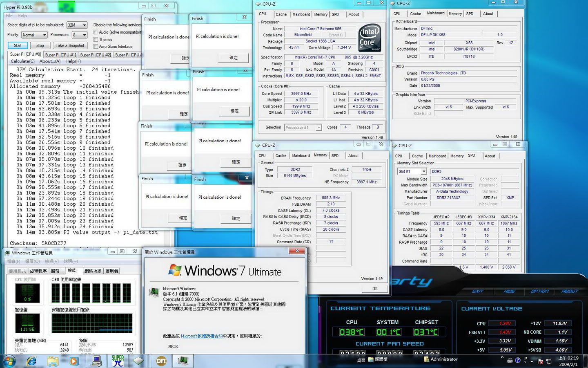The width and height of the screenshot is (588, 368).
Task: Enable the Audio service checkbox in Hyper PI
Action: coord(96,32)
